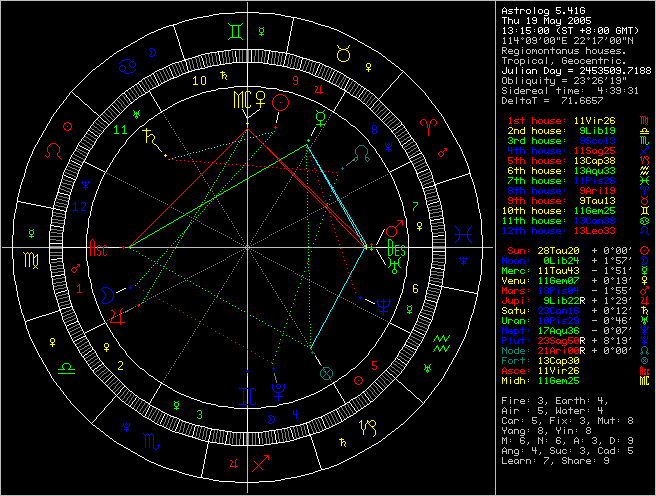656x496 pixels.
Task: Click the Part of Fortune crossed-circle symbol
Action: click(x=326, y=373)
